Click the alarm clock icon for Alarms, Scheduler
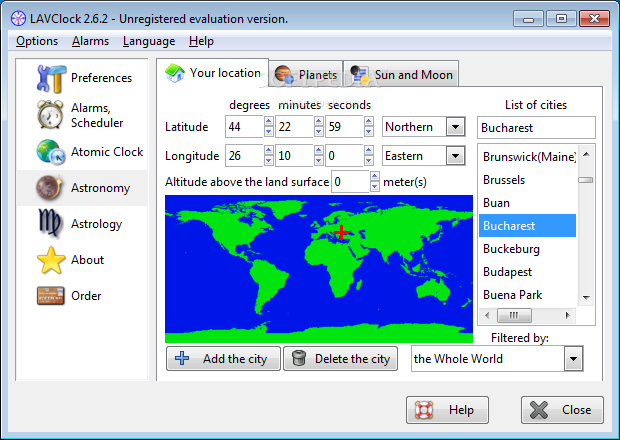The width and height of the screenshot is (620, 440). pyautogui.click(x=50, y=115)
